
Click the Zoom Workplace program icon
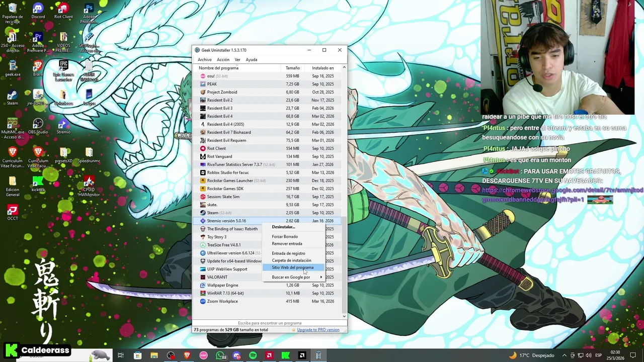(203, 301)
